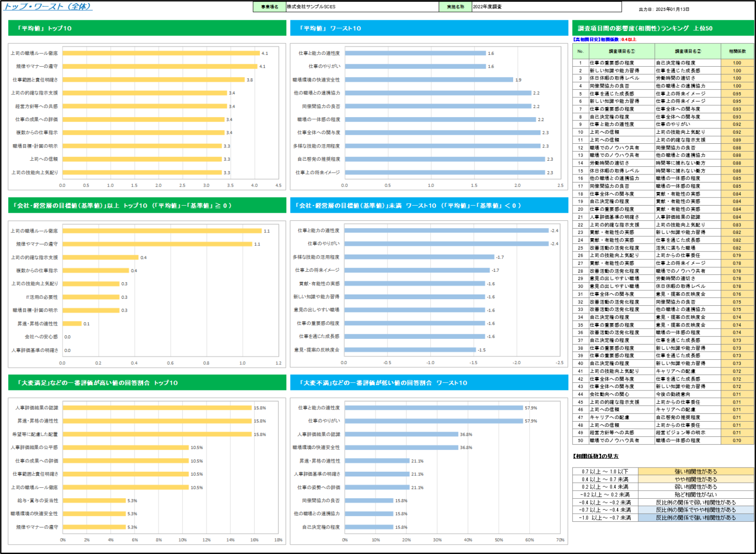Click the 仕事のやりがい 57.9% blue bar
The width and height of the screenshot is (756, 554).
(x=434, y=421)
